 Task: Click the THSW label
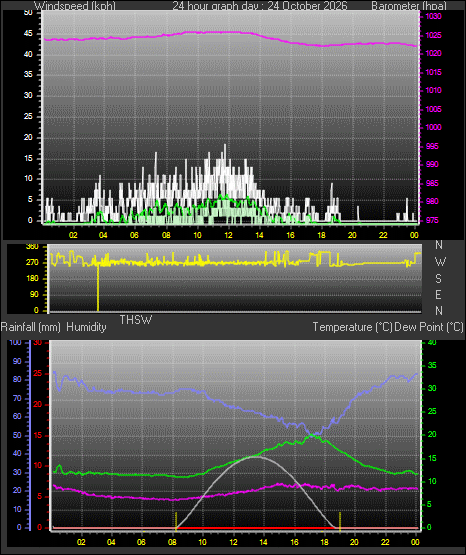coord(136,320)
